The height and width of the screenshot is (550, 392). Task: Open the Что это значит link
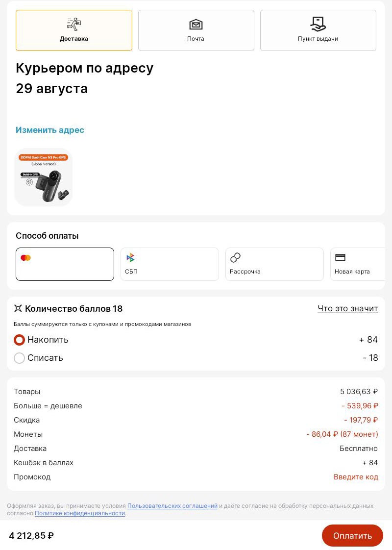tap(348, 308)
